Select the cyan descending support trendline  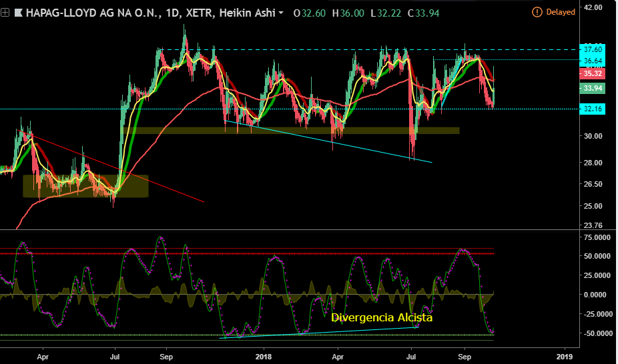(x=329, y=141)
